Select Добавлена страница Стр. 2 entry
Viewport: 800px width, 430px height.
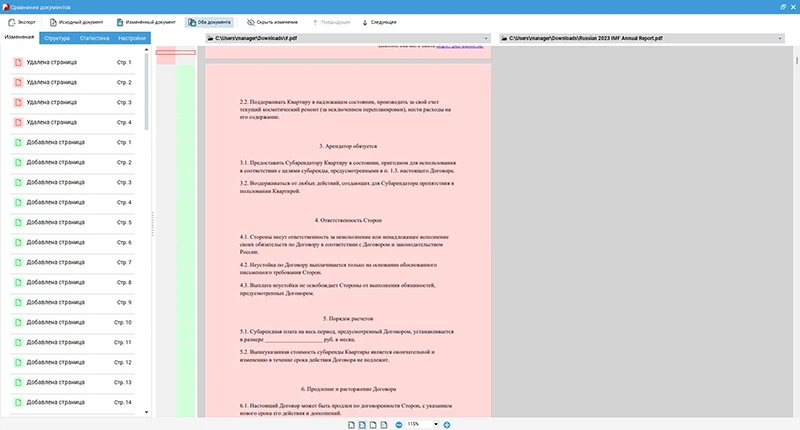tap(72, 162)
